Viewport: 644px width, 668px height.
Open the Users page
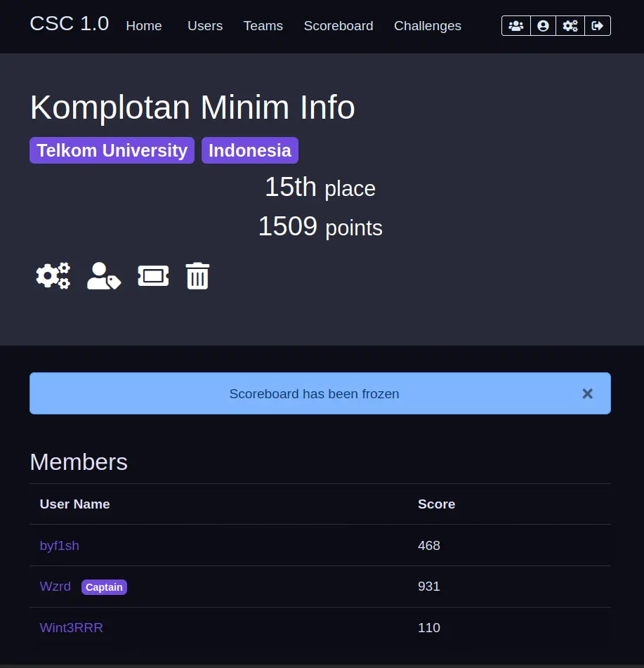click(205, 26)
